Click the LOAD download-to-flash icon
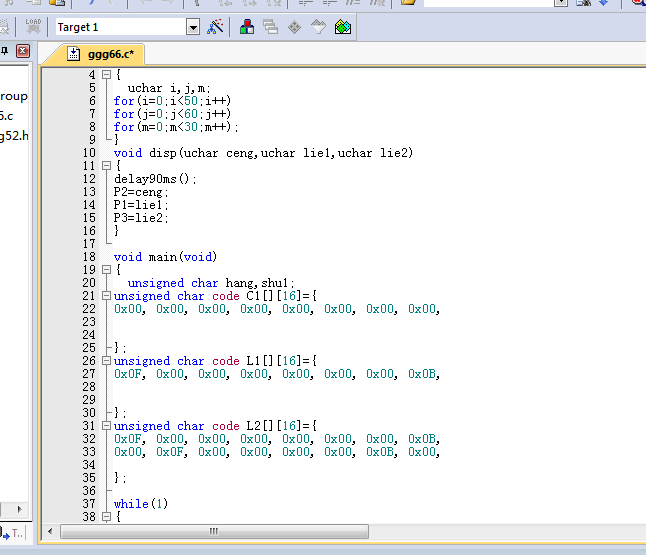Viewport: 646px width, 555px height. tap(33, 27)
